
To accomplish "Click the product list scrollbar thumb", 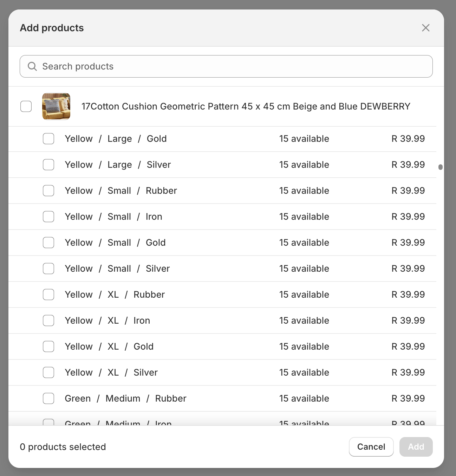I will [x=440, y=167].
